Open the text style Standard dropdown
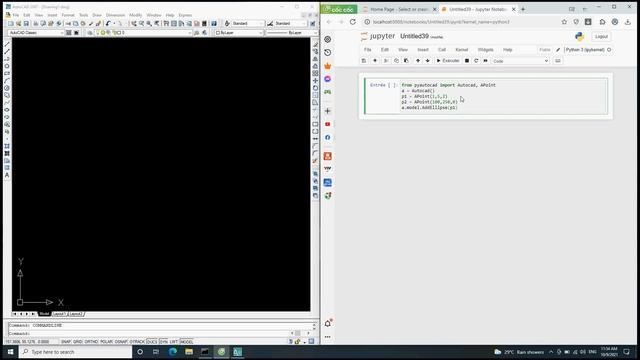640x360 pixels. (x=248, y=24)
